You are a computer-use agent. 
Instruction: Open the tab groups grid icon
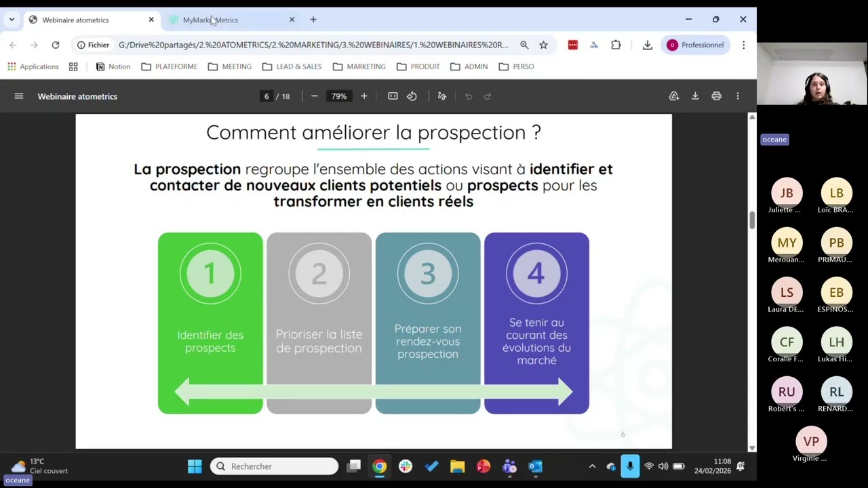(x=73, y=66)
